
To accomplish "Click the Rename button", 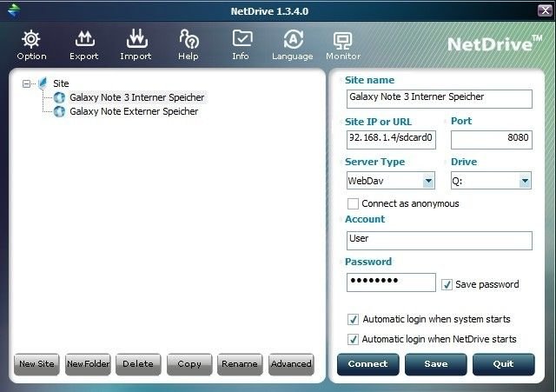I will coord(240,364).
